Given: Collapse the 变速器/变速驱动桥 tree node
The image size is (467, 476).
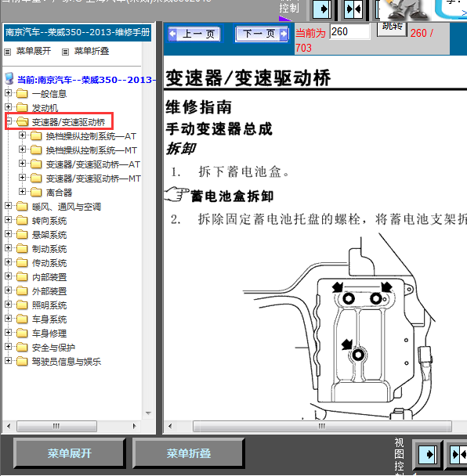Looking at the screenshot, I should click(9, 121).
